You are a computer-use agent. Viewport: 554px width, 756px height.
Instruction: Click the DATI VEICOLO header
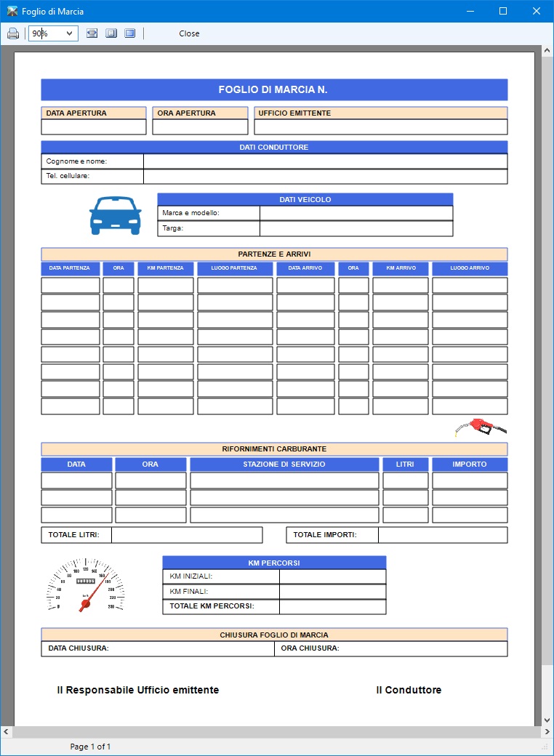coord(305,199)
